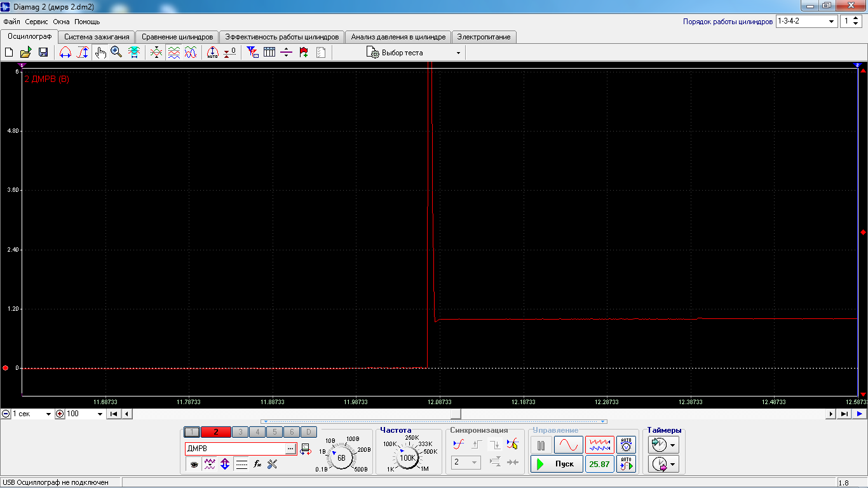
Task: Click the cyan waveform fit icon
Action: pos(134,53)
